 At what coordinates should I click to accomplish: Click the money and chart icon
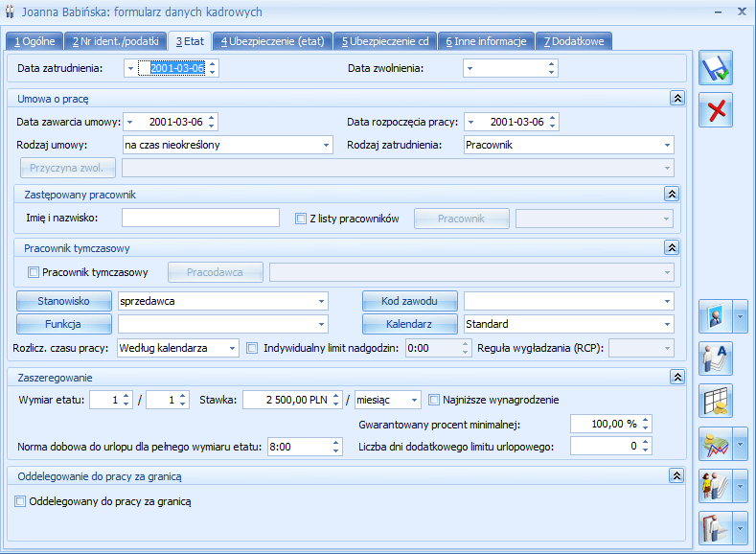click(x=716, y=444)
